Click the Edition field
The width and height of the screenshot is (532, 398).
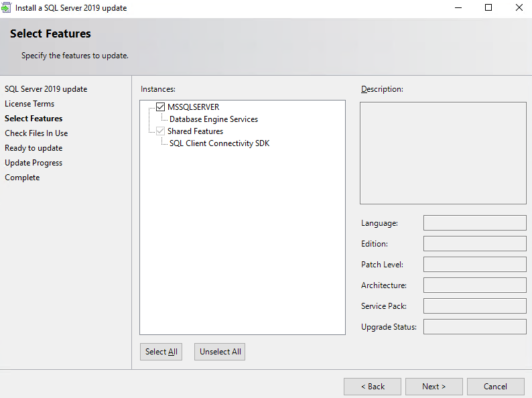click(x=475, y=244)
